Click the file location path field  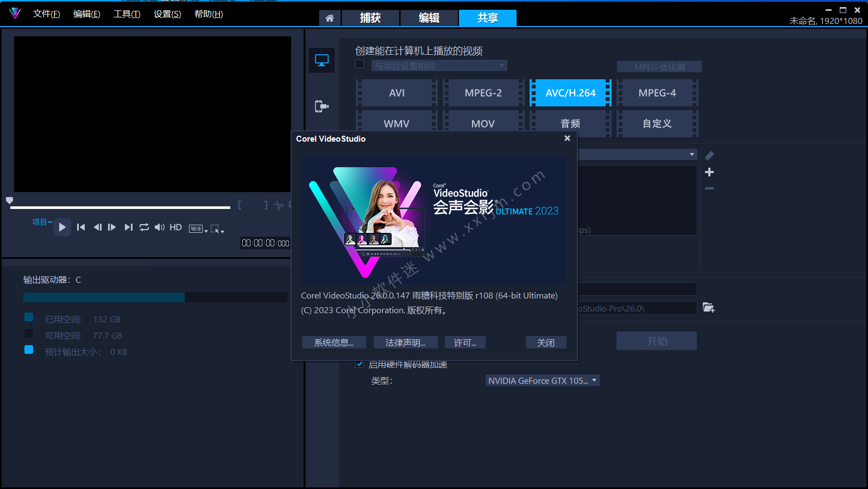637,308
